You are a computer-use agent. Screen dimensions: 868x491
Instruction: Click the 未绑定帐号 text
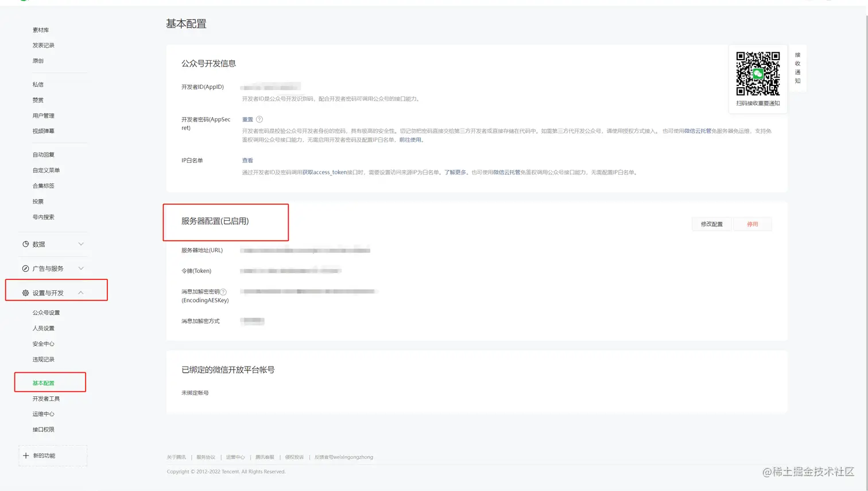[195, 393]
